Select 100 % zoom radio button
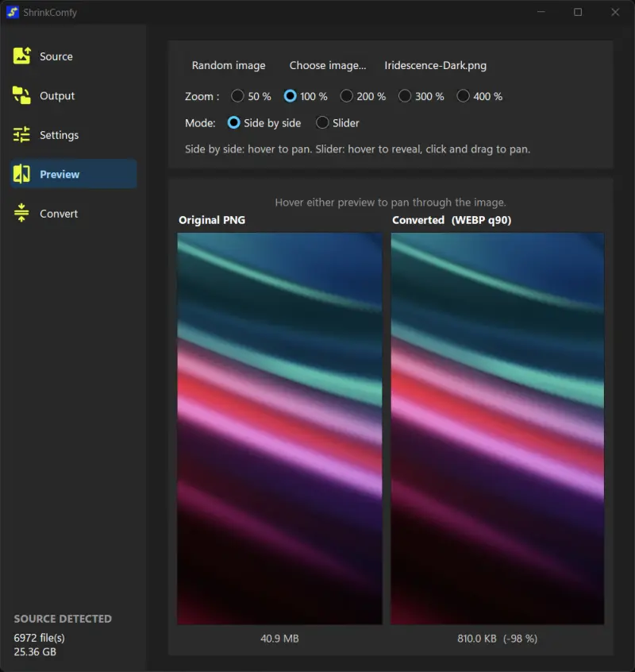This screenshot has width=635, height=672. pos(290,96)
